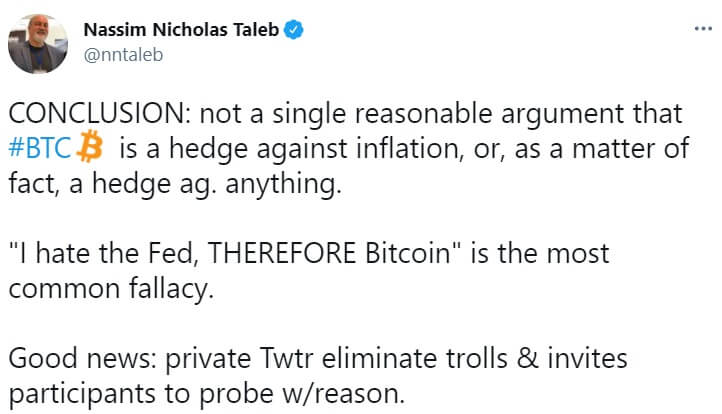Open the Nassim Nicholas Taleb profile name
Image resolution: width=722 pixels, height=414 pixels.
click(x=181, y=30)
